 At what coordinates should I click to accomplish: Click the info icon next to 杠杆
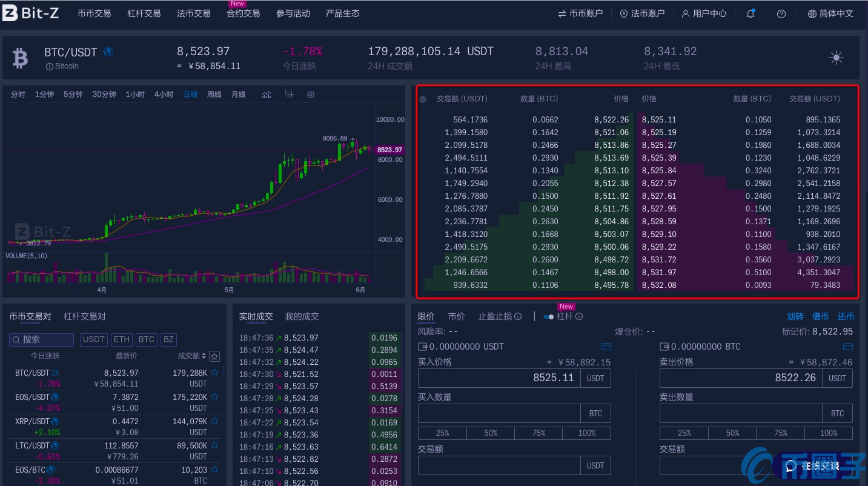coord(579,316)
